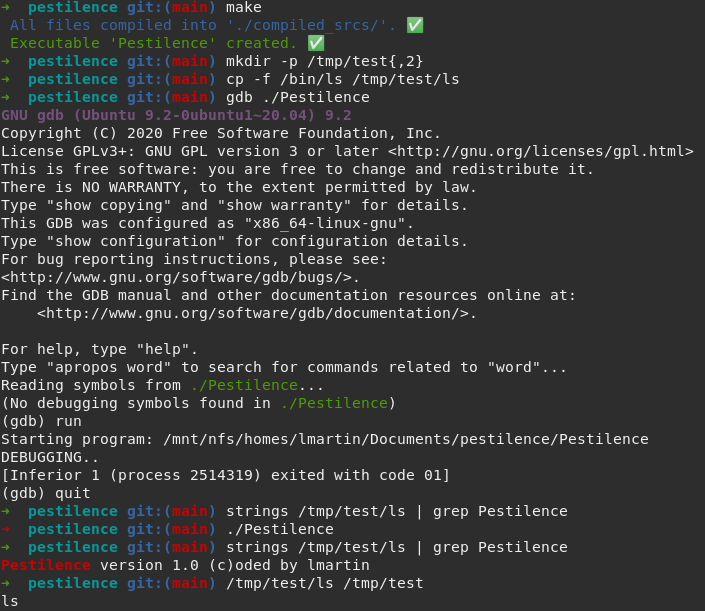Click 'There is NO WARRANTY' line
Screen dimensions: 705x611
point(238,187)
